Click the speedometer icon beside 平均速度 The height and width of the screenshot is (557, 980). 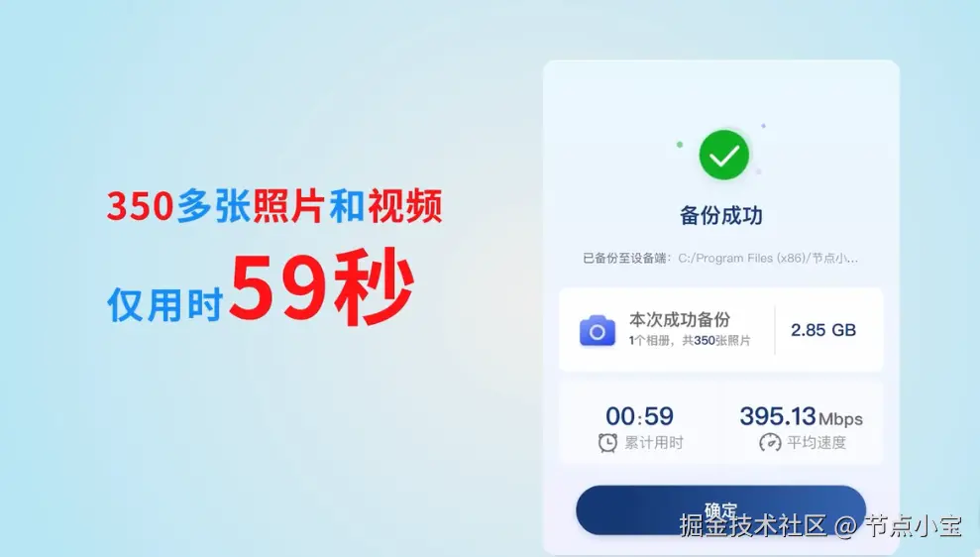point(770,443)
